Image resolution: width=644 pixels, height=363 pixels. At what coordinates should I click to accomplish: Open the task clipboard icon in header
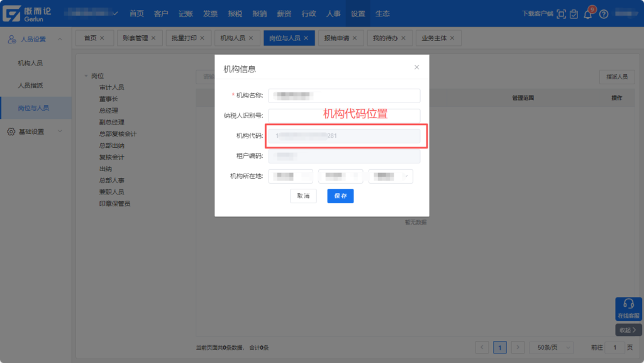point(574,14)
